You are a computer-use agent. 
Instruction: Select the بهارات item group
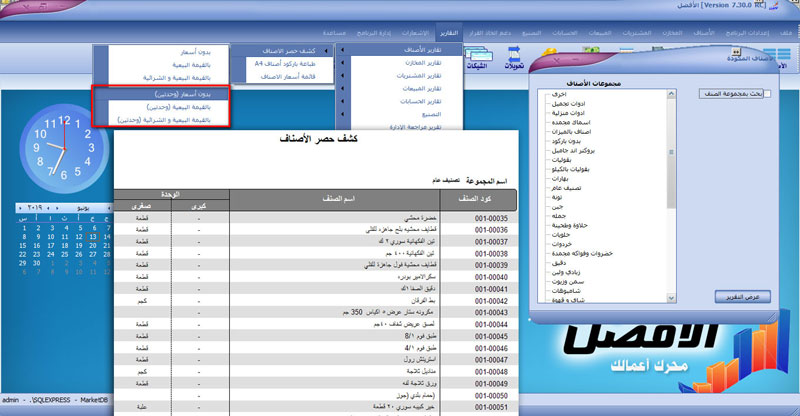click(560, 179)
